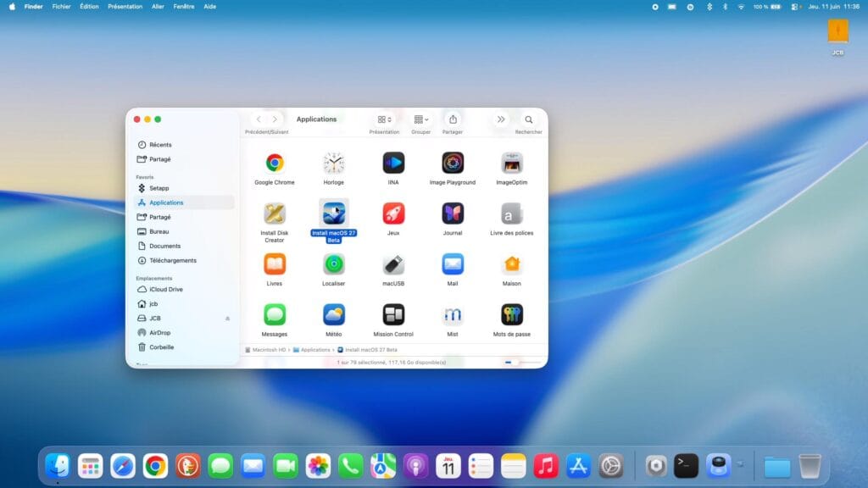Open the Édition menu
The image size is (868, 488).
click(x=89, y=7)
